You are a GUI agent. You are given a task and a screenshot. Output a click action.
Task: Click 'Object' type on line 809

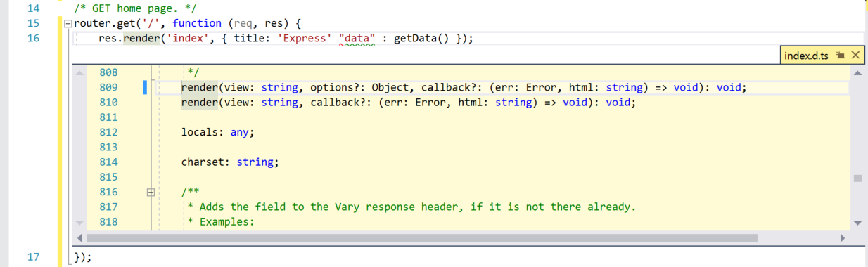[390, 87]
